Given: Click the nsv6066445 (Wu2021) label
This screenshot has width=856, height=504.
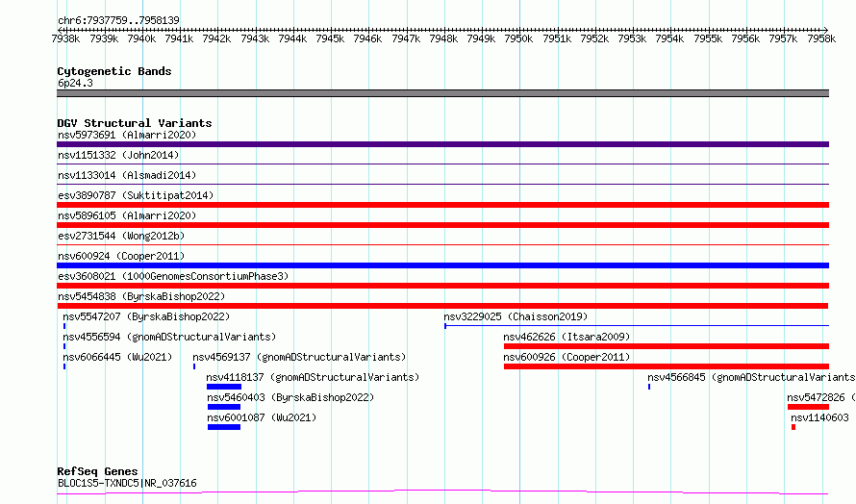Looking at the screenshot, I should [117, 357].
